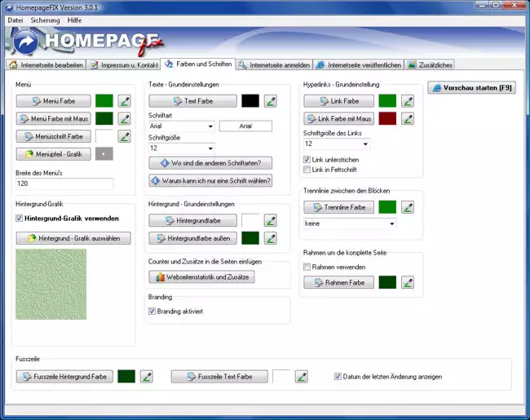530x420 pixels.
Task: Toggle Link unterstrichen checkbox
Action: [307, 160]
